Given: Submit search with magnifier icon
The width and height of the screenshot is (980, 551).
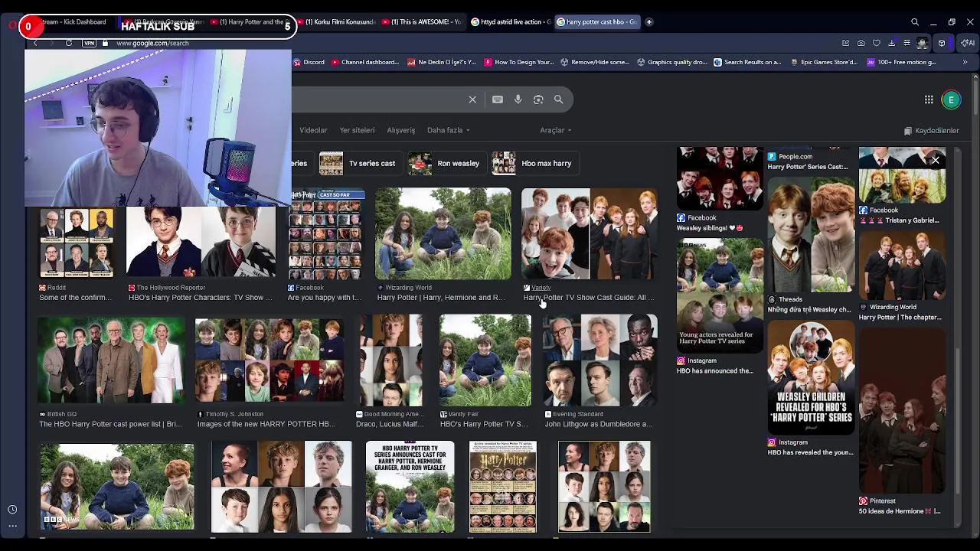Looking at the screenshot, I should click(559, 99).
